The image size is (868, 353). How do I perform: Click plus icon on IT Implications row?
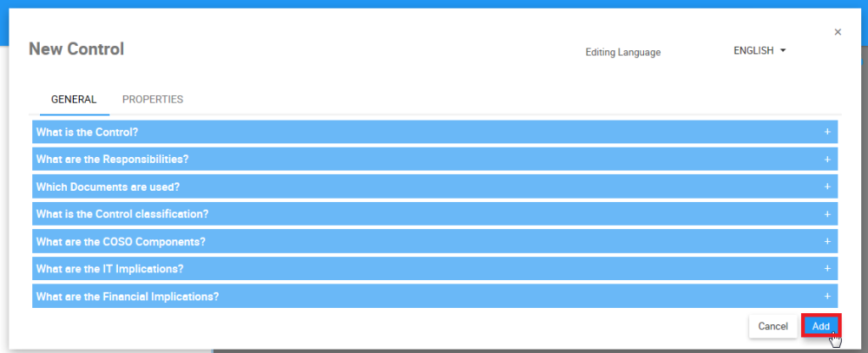tap(827, 269)
